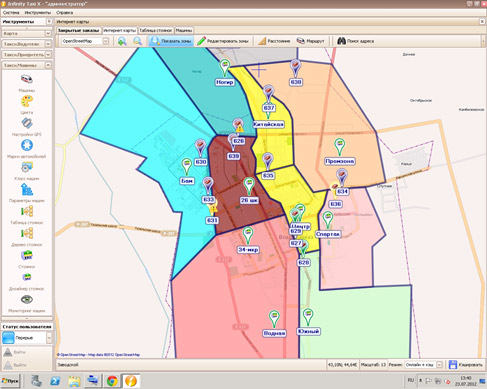Click the Поиск адреса button
Screen dimensions: 487x389
(355, 41)
